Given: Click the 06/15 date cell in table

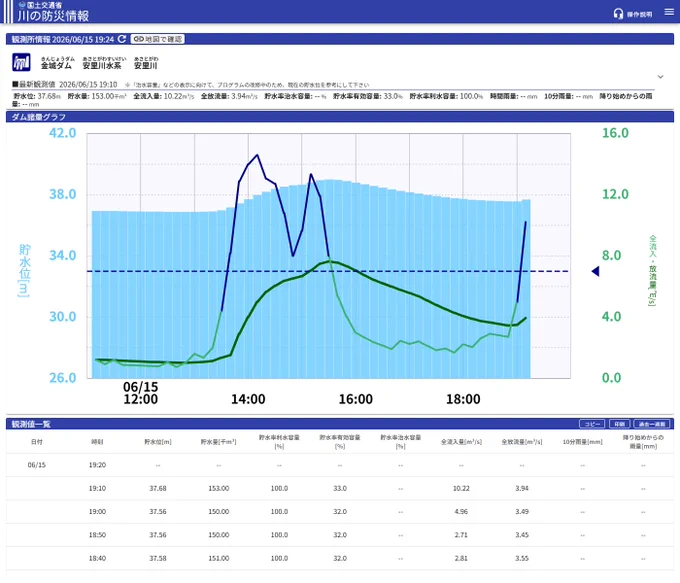Looking at the screenshot, I should click(x=36, y=465).
